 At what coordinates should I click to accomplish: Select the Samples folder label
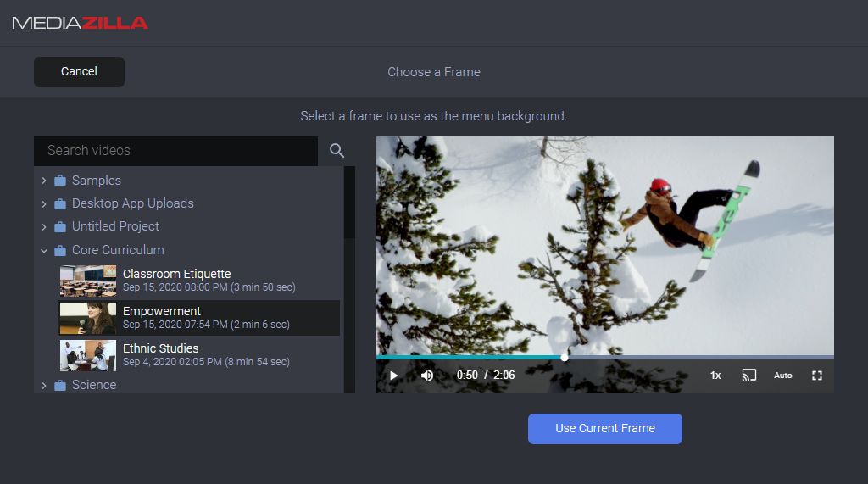(x=97, y=181)
